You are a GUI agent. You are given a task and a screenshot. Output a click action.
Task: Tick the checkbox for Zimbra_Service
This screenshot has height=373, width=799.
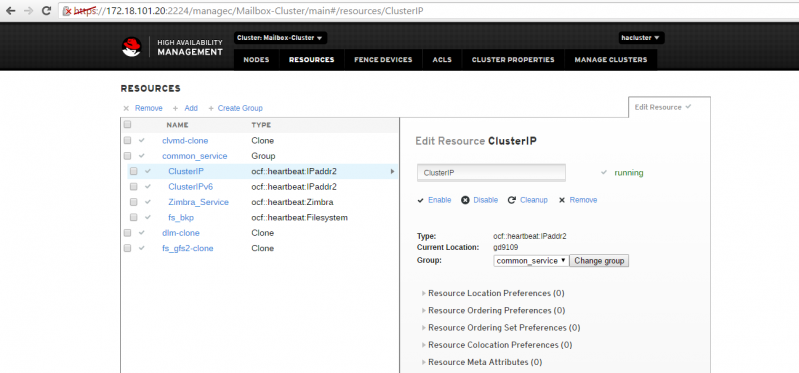(134, 202)
